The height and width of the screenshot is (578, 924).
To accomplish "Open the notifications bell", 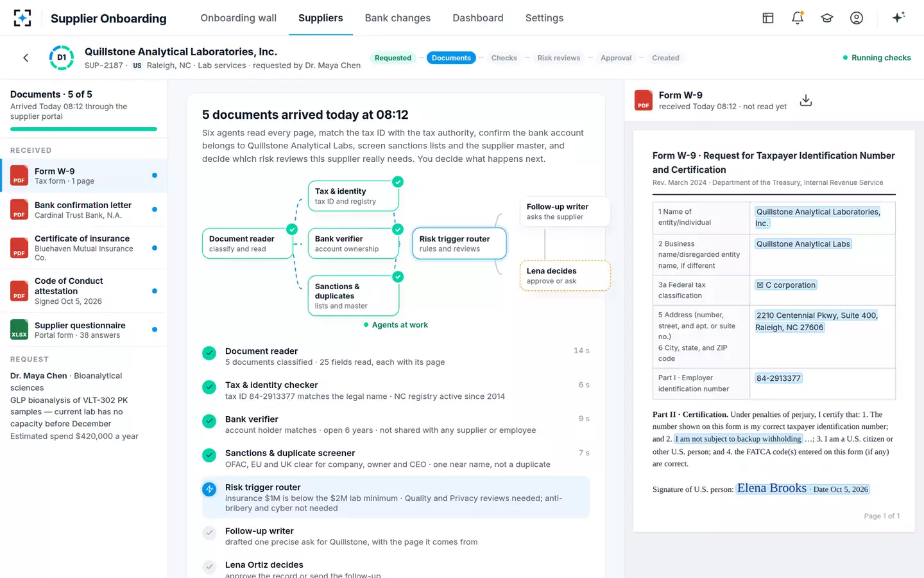I will pos(798,18).
